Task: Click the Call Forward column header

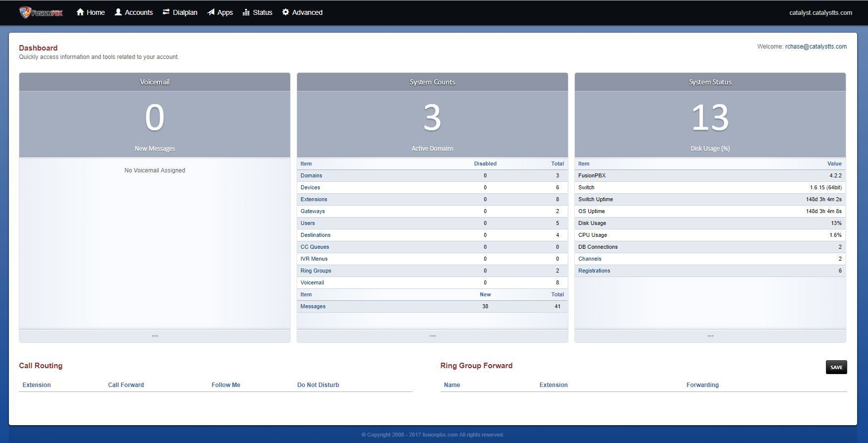Action: (x=126, y=385)
